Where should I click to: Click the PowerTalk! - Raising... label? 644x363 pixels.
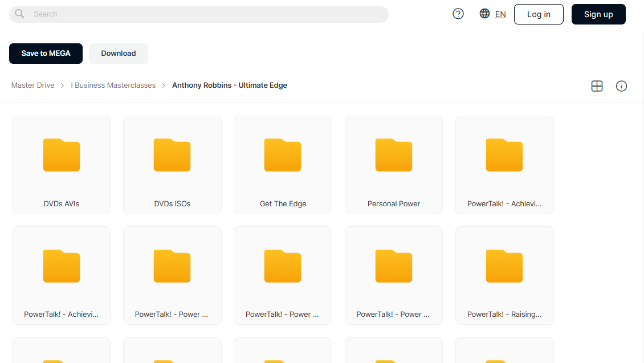504,314
